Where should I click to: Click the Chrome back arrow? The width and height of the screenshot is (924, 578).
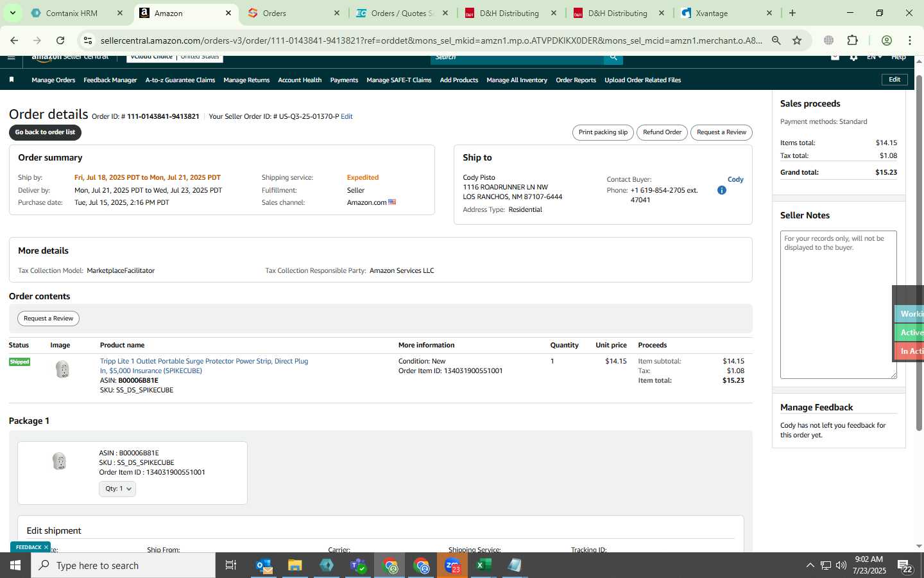[14, 40]
